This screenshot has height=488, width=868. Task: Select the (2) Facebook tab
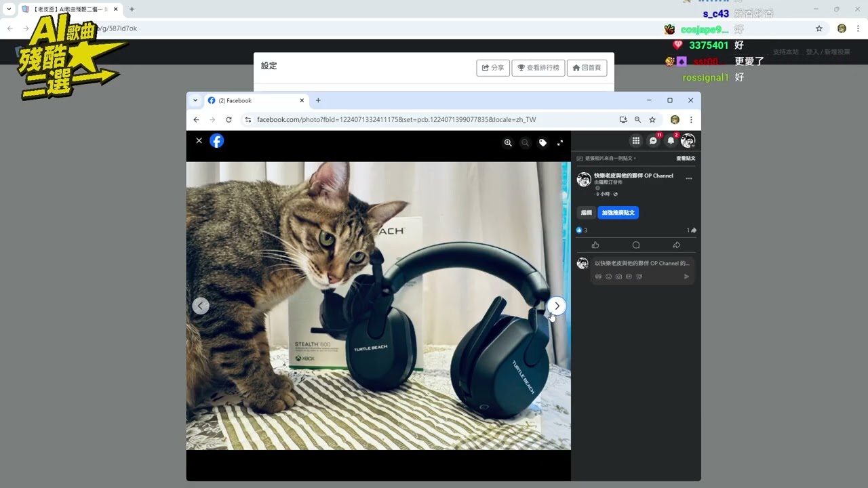(256, 100)
